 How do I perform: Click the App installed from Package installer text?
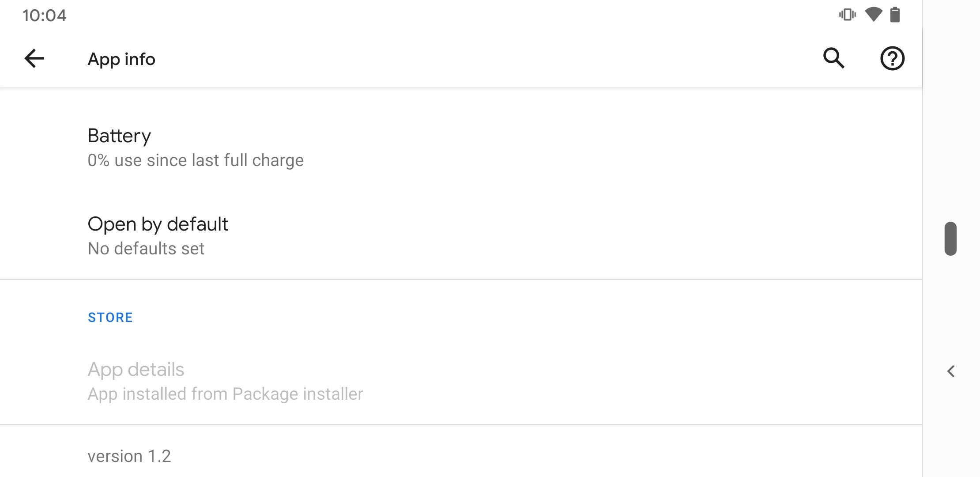click(225, 394)
